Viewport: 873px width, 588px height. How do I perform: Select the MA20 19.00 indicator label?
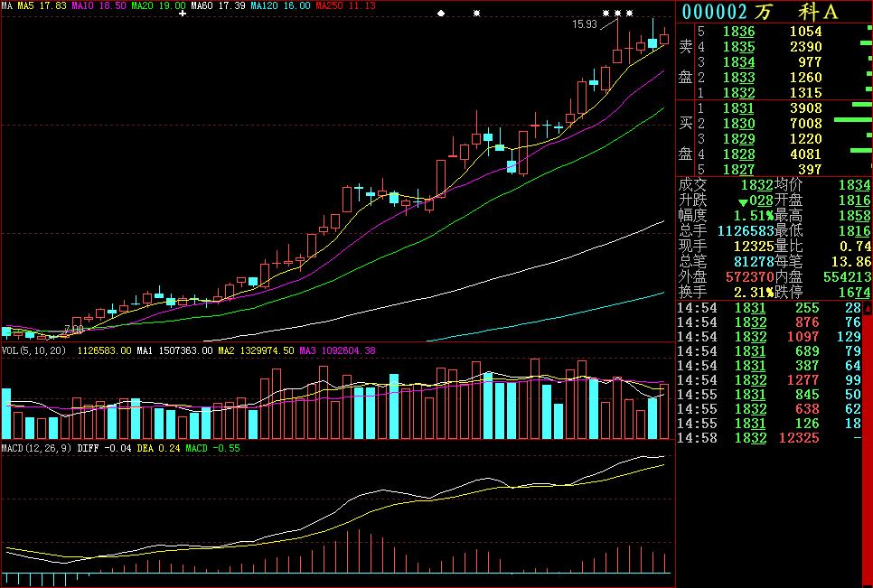pyautogui.click(x=158, y=5)
